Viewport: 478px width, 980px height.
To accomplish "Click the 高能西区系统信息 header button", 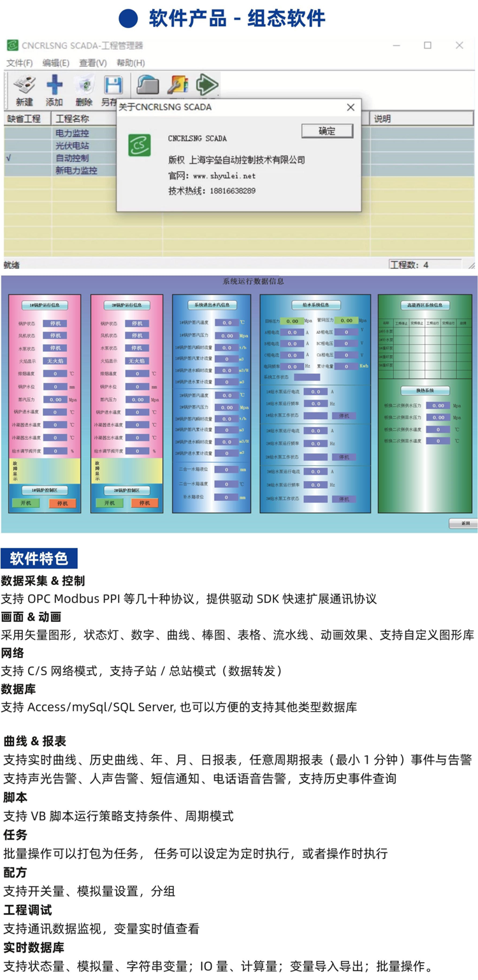I will click(x=425, y=305).
